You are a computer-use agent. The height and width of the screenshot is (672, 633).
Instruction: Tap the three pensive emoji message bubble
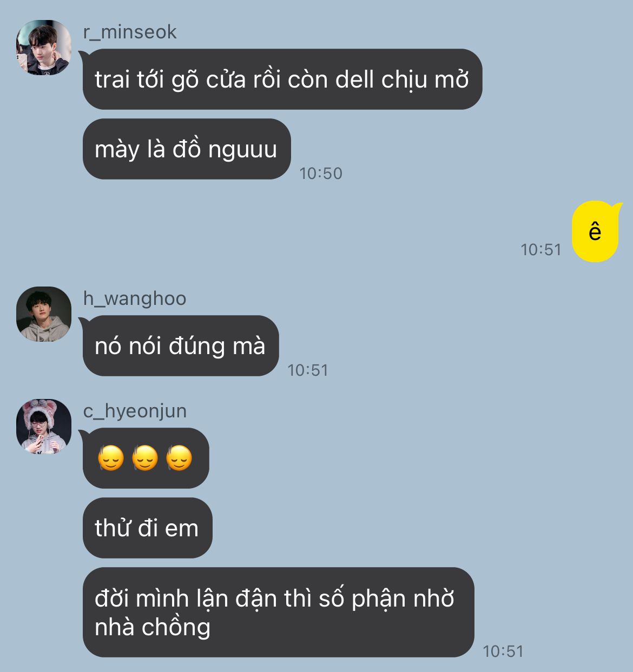[x=146, y=458]
